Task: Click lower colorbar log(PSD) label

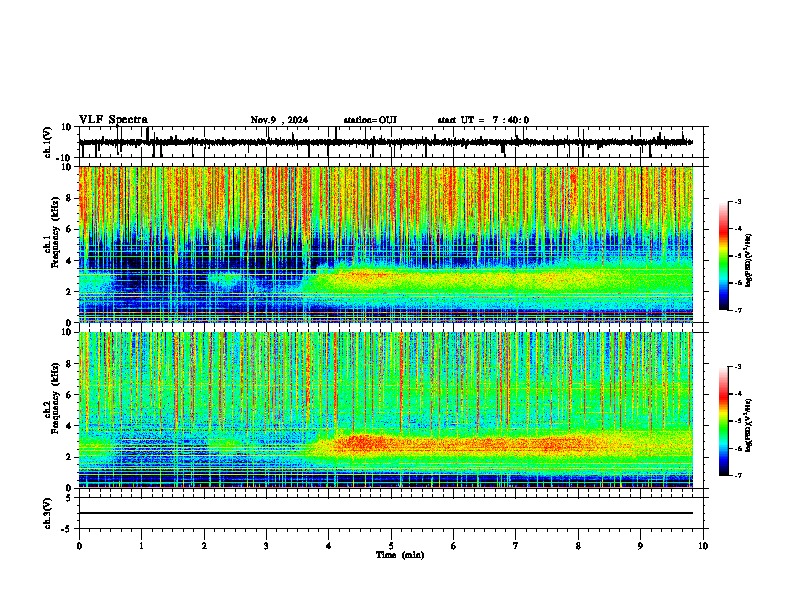Action: 749,425
